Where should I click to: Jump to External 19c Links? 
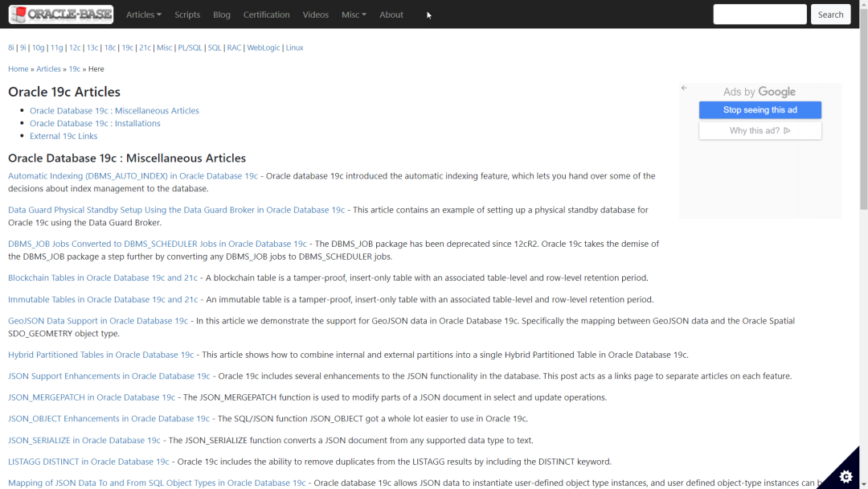(x=63, y=136)
